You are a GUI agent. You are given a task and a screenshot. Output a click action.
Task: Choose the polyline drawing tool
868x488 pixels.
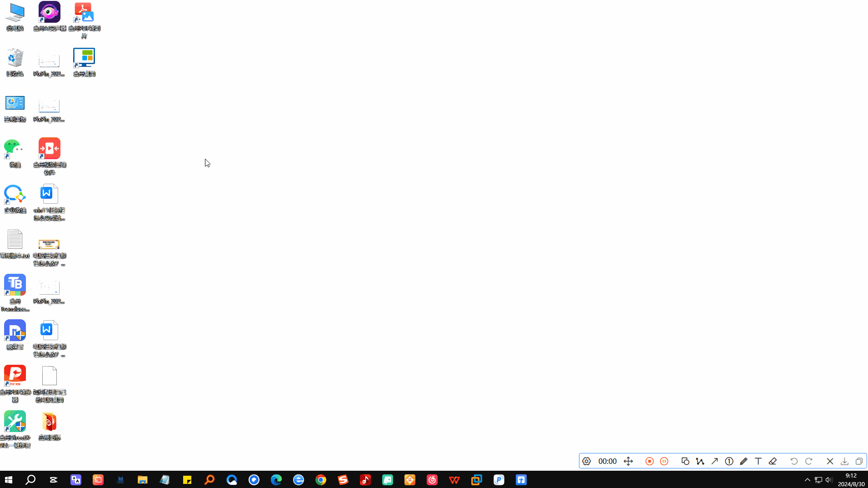coord(700,461)
